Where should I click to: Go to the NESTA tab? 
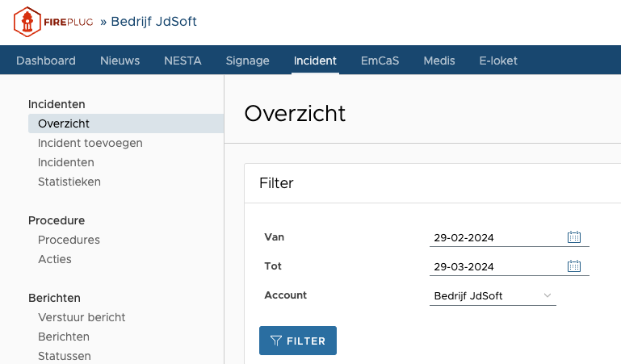(x=183, y=61)
